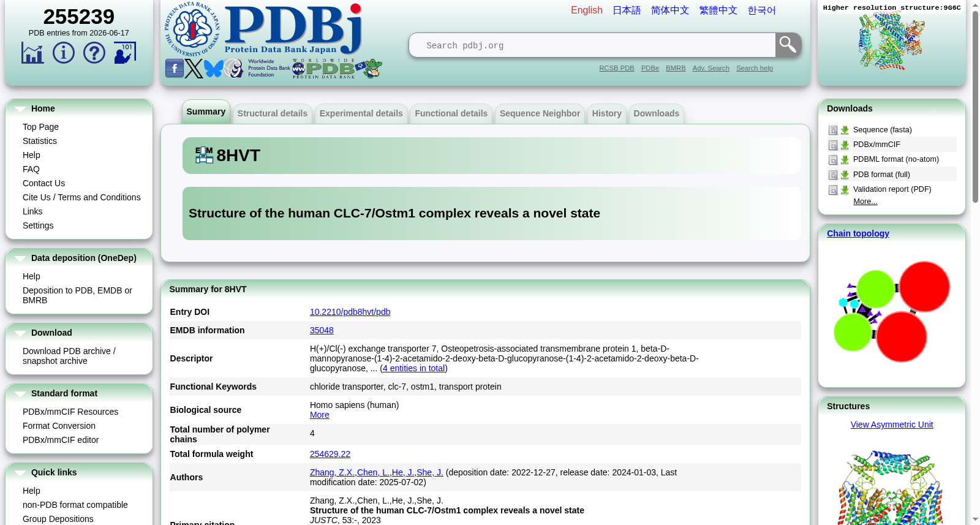The width and height of the screenshot is (980, 525).
Task: Open the X (Twitter) social icon
Action: click(194, 69)
